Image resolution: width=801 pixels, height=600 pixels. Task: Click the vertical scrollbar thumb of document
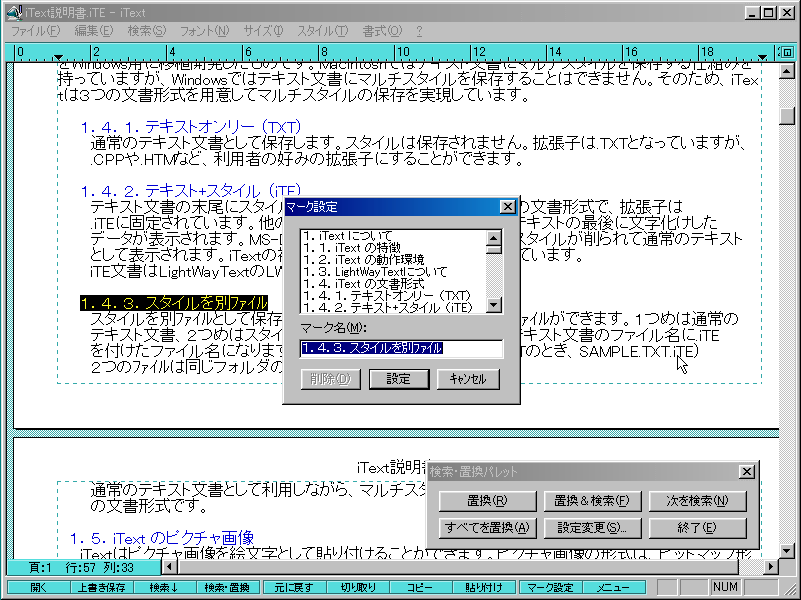(787, 115)
